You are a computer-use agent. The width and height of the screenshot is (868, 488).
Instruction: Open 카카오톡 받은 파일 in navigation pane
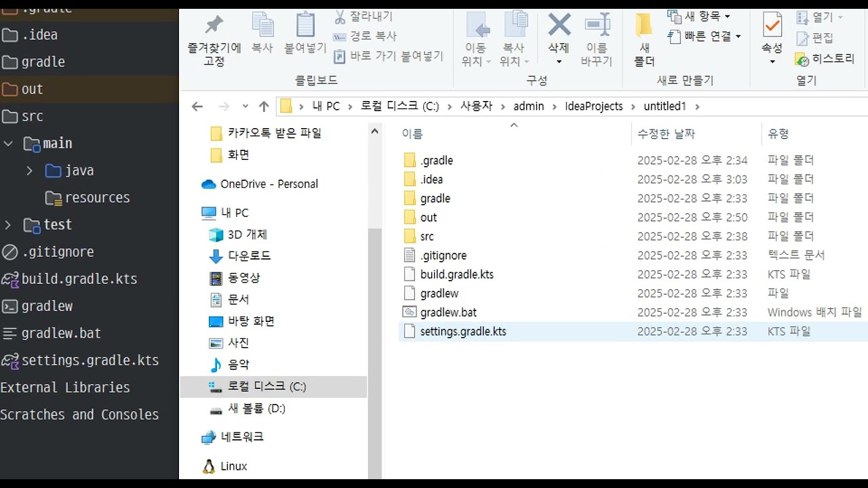(274, 133)
